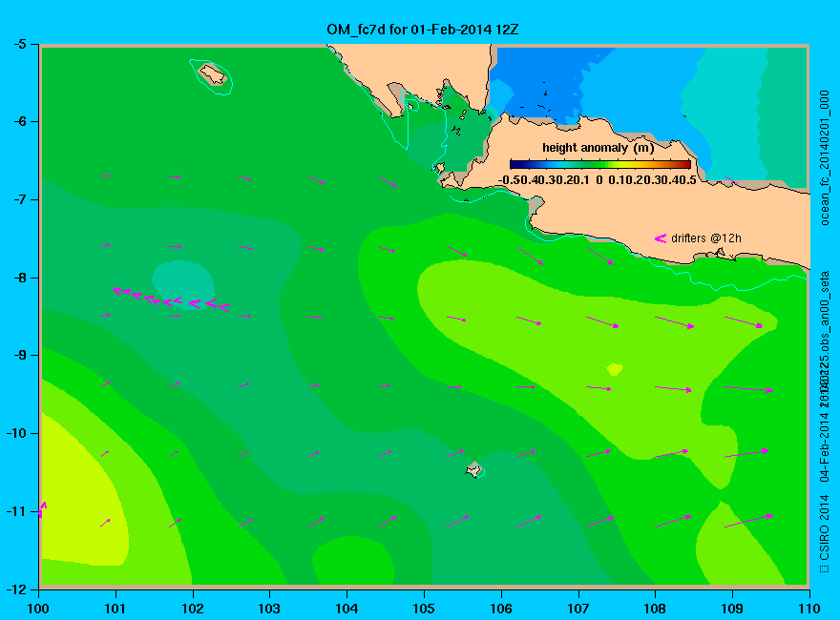Click the y-axis label -8
Screen dimensions: 840x620
19,278
